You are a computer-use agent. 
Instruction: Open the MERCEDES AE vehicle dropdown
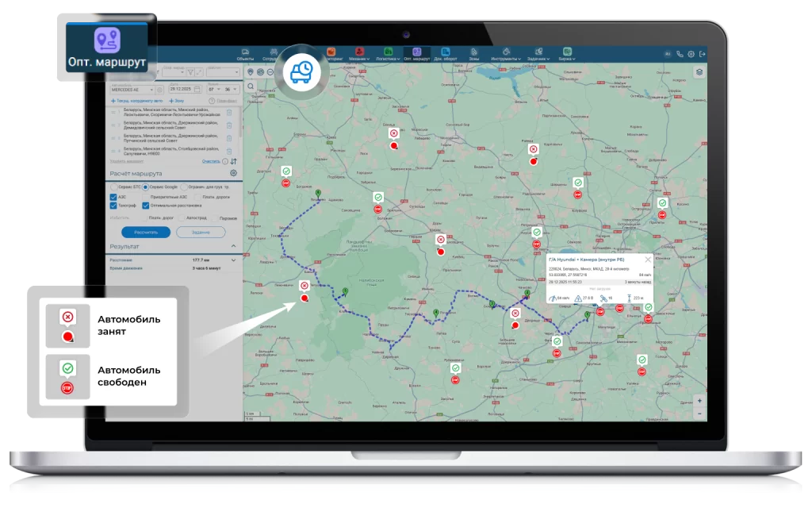tap(151, 90)
